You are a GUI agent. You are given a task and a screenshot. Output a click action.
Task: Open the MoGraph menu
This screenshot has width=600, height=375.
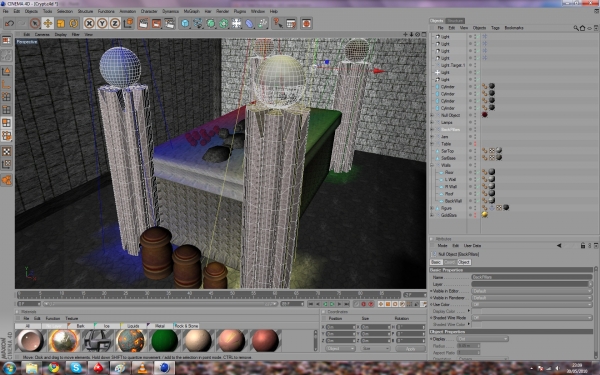tap(191, 11)
